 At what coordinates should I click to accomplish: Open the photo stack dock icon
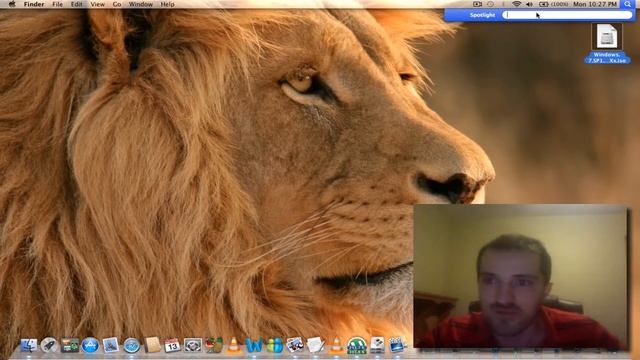(295, 345)
